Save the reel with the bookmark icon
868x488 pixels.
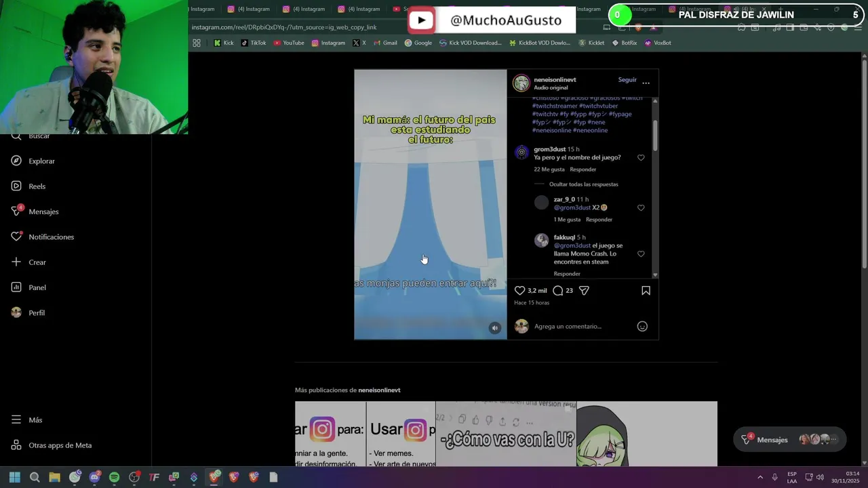click(x=646, y=291)
